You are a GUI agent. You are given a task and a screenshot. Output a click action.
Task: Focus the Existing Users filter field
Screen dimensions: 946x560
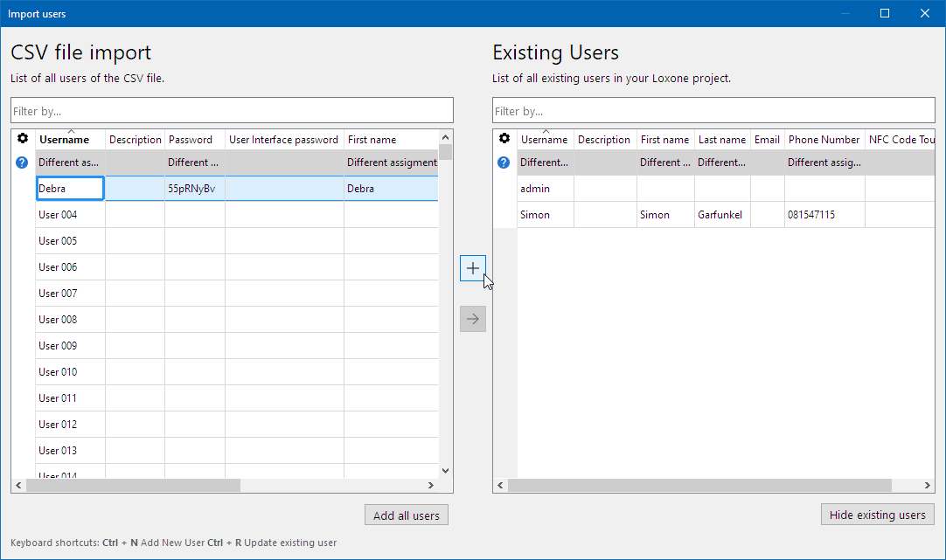pos(713,111)
